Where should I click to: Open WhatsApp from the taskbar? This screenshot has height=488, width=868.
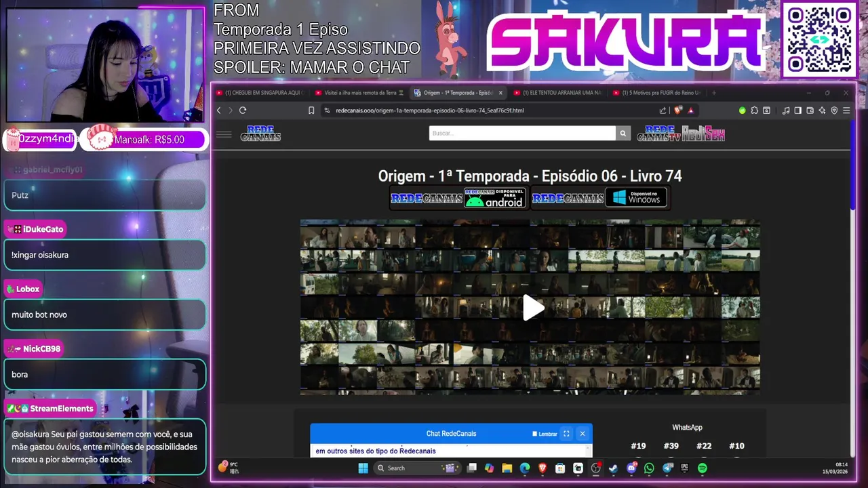point(649,468)
